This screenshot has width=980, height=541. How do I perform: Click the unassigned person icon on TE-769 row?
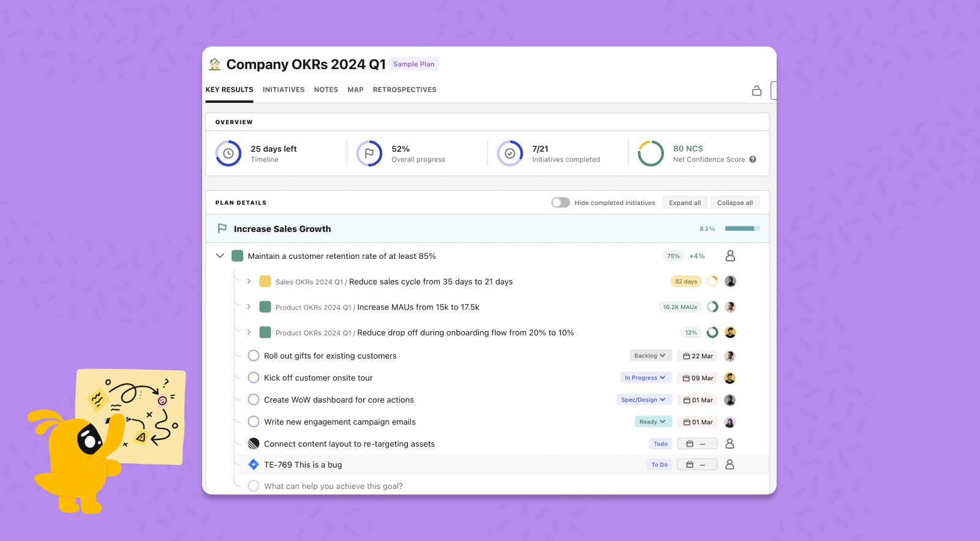730,465
